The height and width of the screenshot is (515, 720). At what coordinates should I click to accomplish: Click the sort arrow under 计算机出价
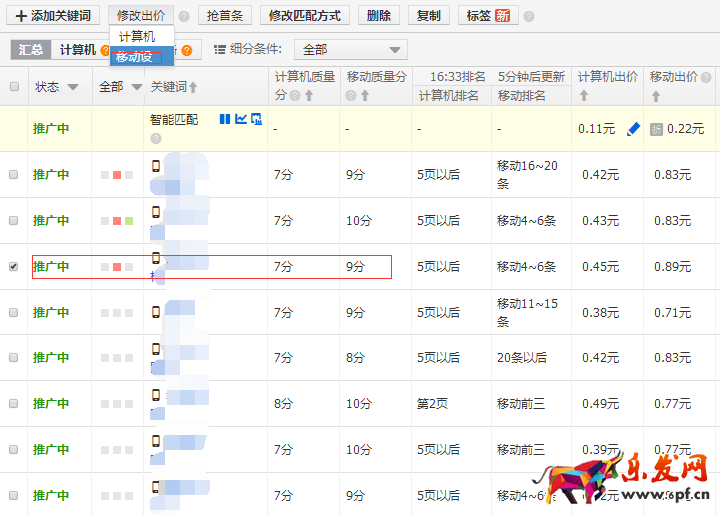(583, 96)
